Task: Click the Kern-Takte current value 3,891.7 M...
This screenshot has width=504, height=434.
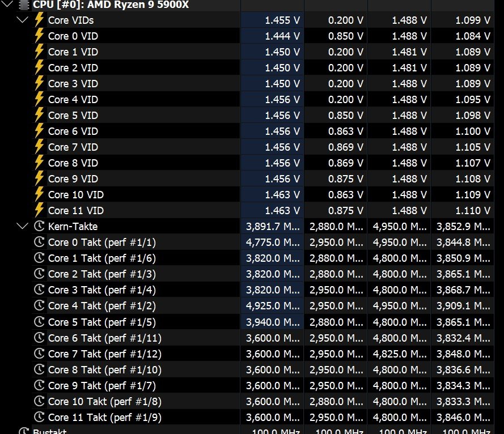Action: pos(273,227)
